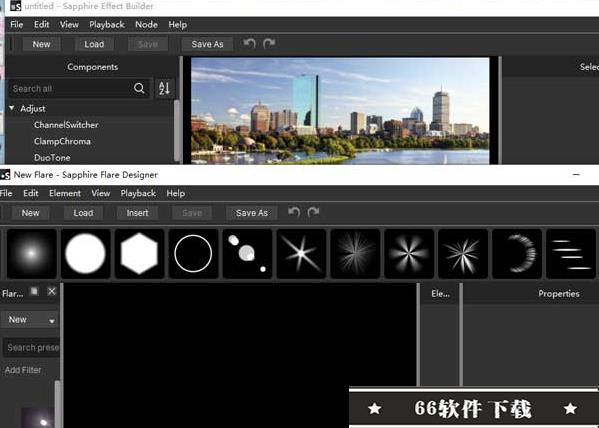Open Node menu in Effect Builder
The image size is (599, 428).
point(146,25)
